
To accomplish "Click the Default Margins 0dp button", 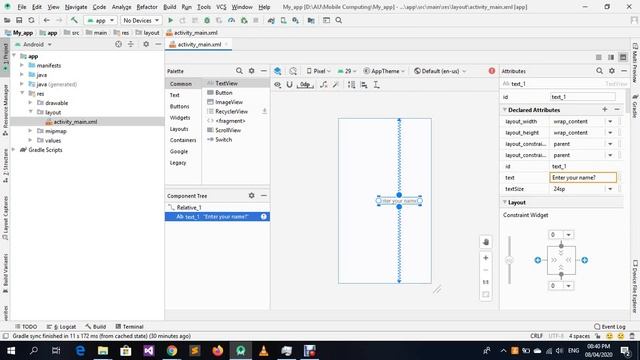I will (x=305, y=84).
